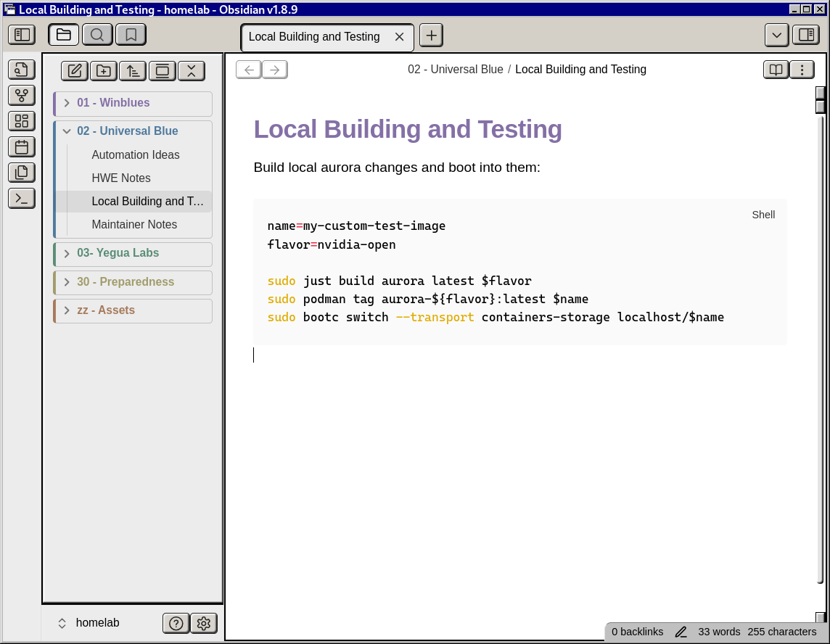
Task: Open the Maintainer Notes note
Action: [x=134, y=225]
